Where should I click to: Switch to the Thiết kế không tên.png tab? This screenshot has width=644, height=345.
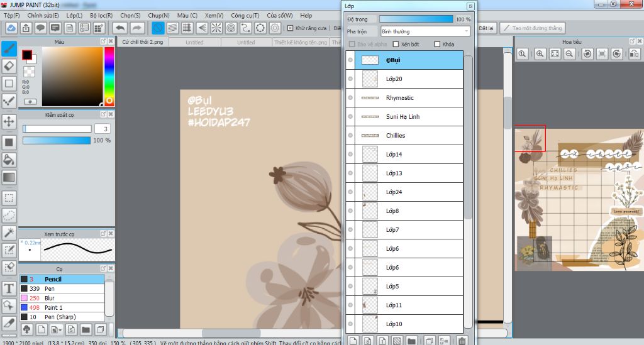(301, 42)
